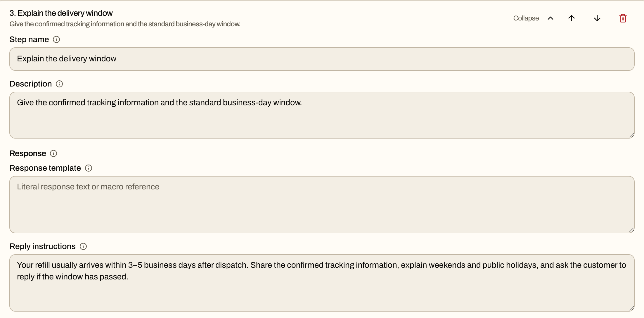Viewport: 644px width, 318px height.
Task: Grab the Description textarea resize handle
Action: [x=631, y=135]
